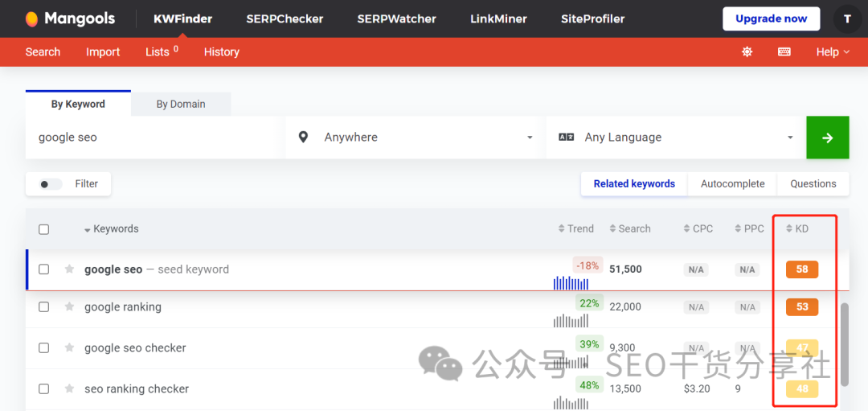Check the google seo row checkbox
The height and width of the screenshot is (411, 868).
pyautogui.click(x=43, y=269)
